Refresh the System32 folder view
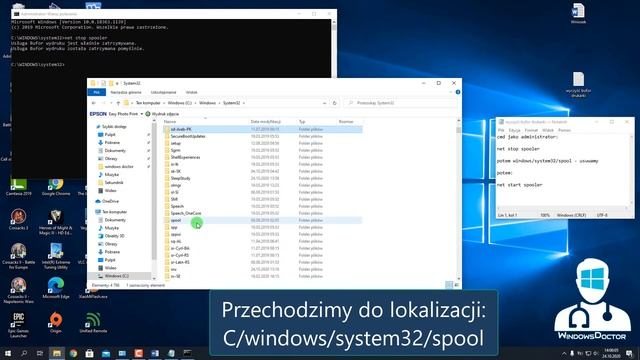640x360 pixels. (x=334, y=103)
